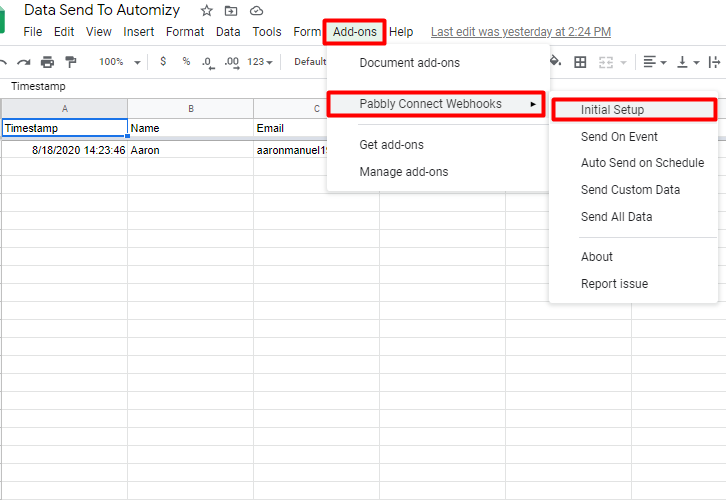Open the Form menu

coord(307,32)
